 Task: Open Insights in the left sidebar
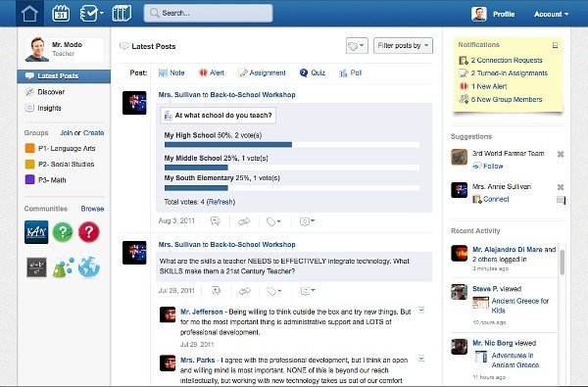[x=49, y=108]
